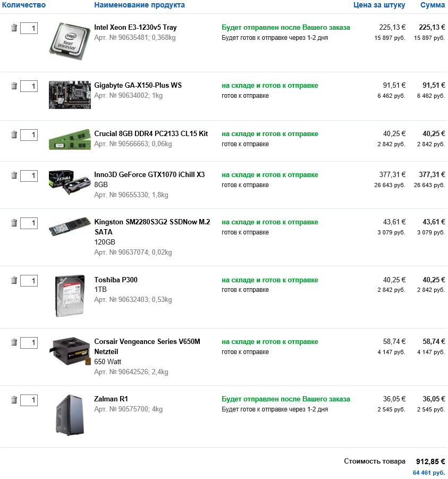Image resolution: width=448 pixels, height=479 pixels.
Task: Edit quantity field for Intel Xeon processor
Action: 29,28
